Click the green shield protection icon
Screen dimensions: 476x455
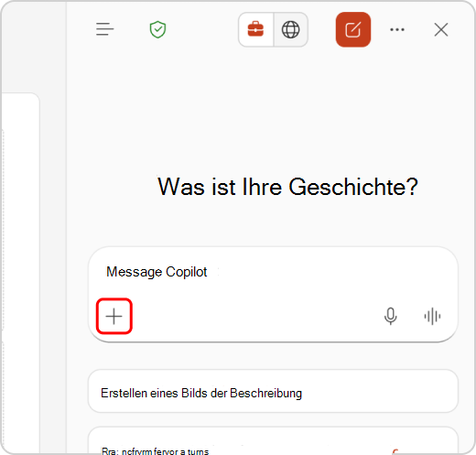coord(157,29)
